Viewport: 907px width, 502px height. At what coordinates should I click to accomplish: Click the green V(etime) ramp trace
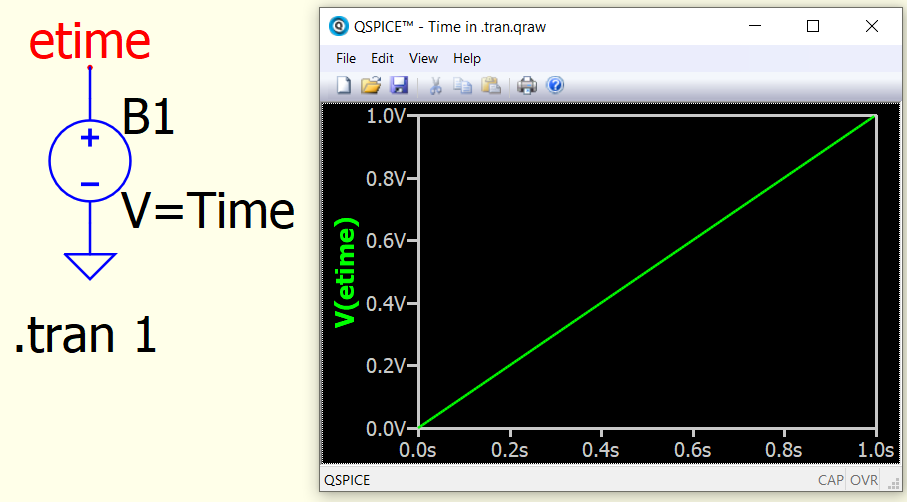[647, 272]
